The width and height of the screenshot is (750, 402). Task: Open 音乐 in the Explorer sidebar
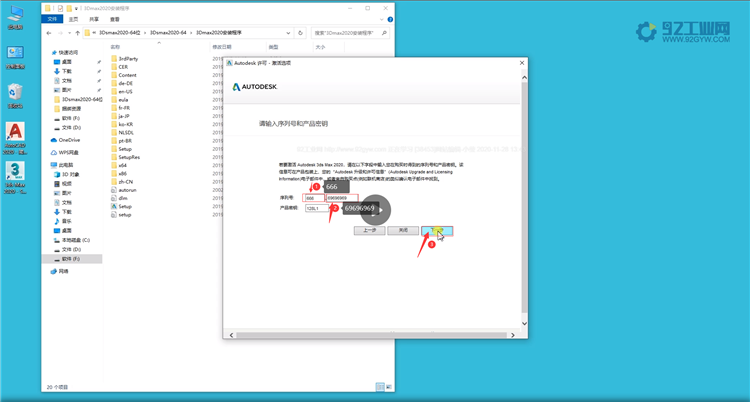tap(63, 222)
